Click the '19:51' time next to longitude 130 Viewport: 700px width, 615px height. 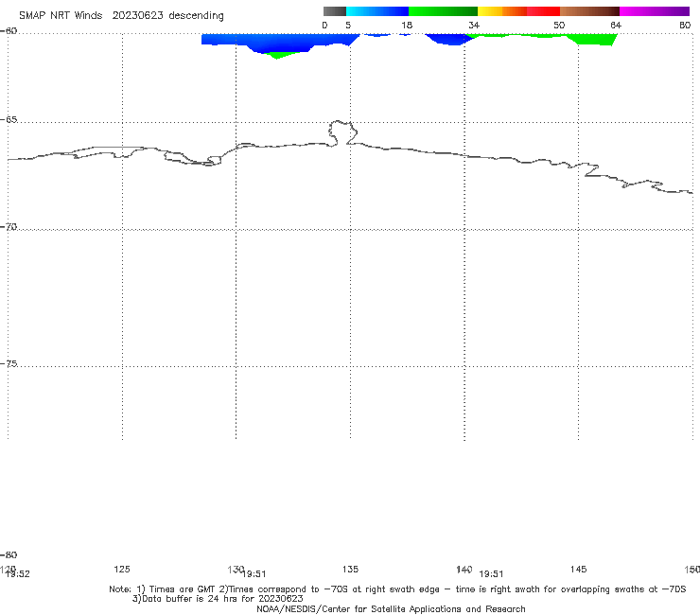(x=254, y=574)
